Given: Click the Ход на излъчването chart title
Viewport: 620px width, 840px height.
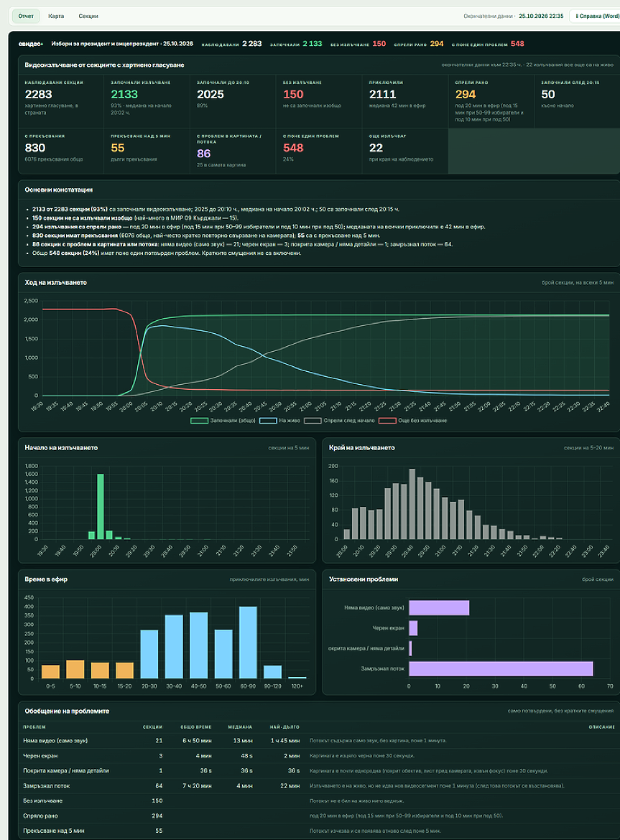Looking at the screenshot, I should (x=56, y=282).
